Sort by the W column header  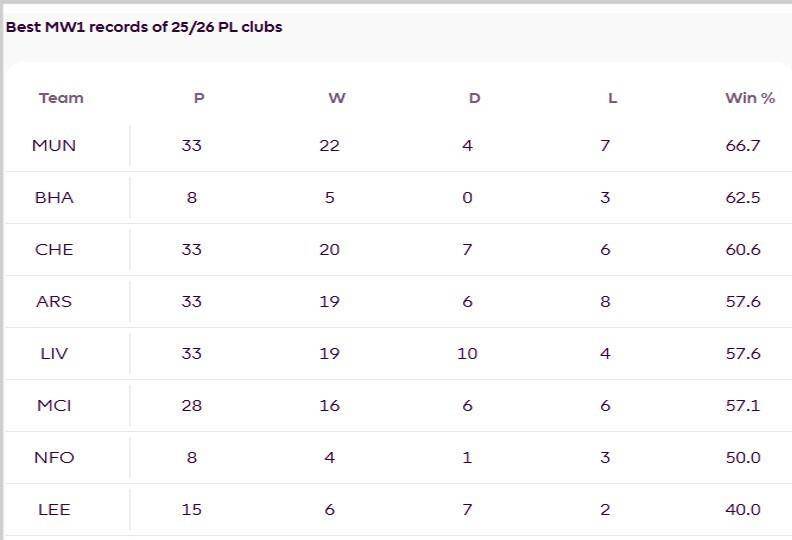336,98
